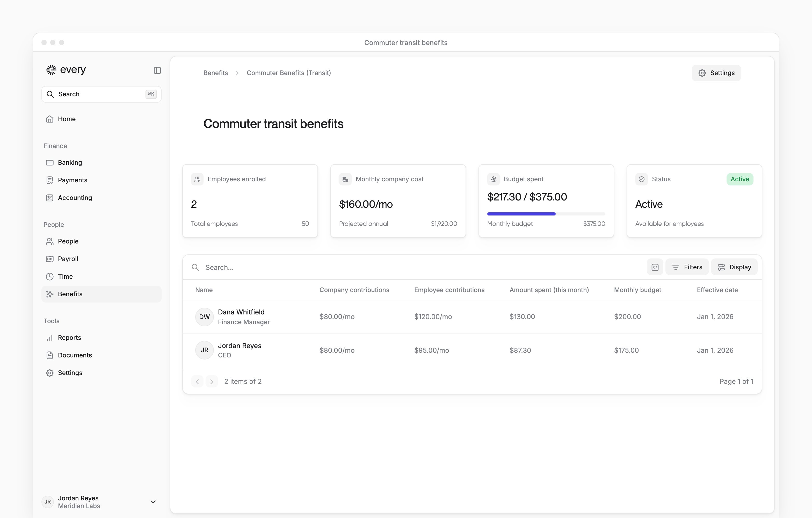
Task: Focus the table Search... field
Action: (415, 267)
